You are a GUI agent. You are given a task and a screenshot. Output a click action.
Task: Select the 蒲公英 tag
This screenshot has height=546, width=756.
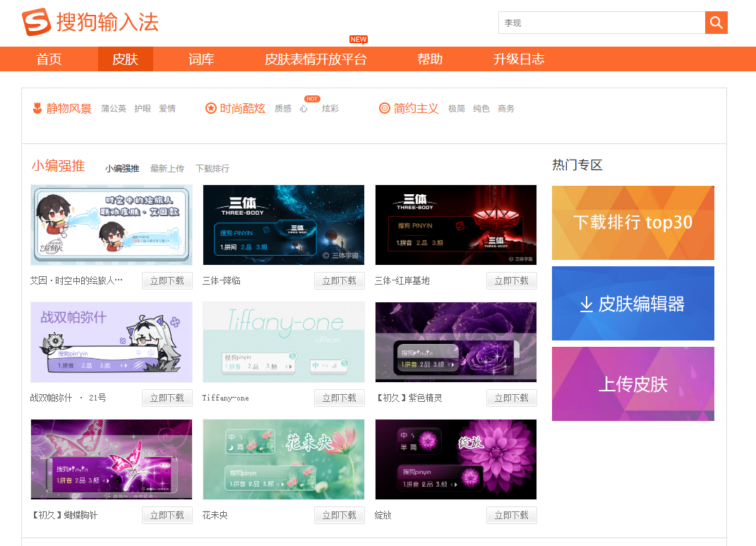click(114, 109)
